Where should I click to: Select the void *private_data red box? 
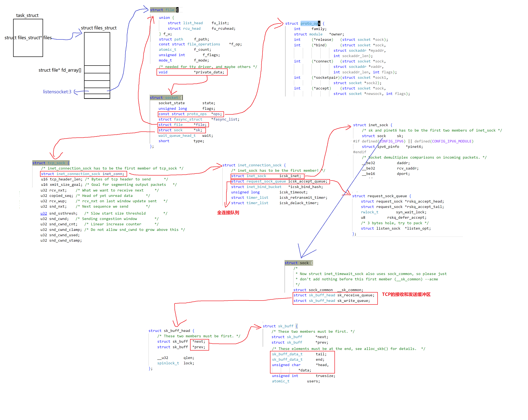click(x=192, y=72)
